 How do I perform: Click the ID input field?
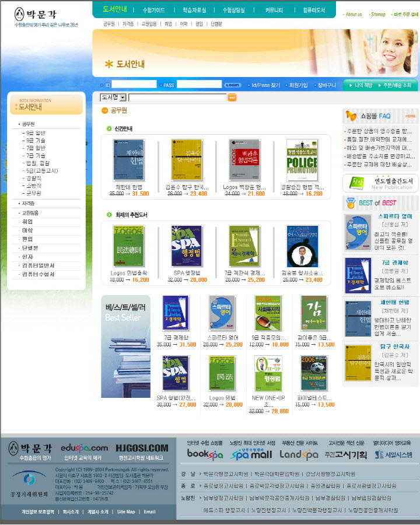(134, 85)
